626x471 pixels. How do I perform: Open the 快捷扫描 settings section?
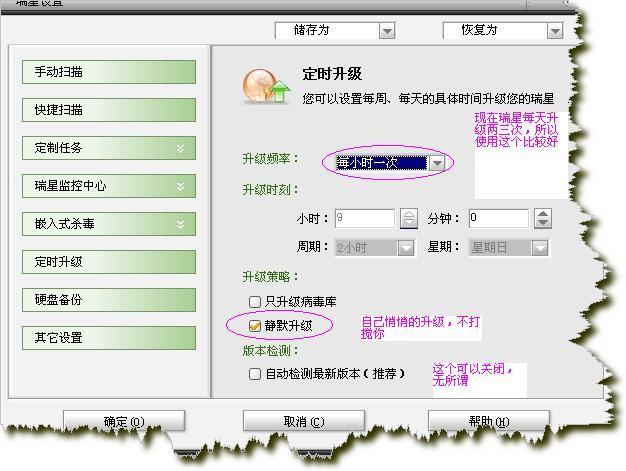[109, 110]
